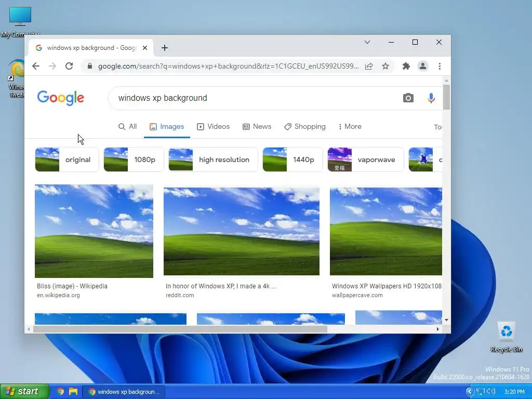Start voice search with microphone
Image resolution: width=532 pixels, height=399 pixels.
[x=431, y=98]
